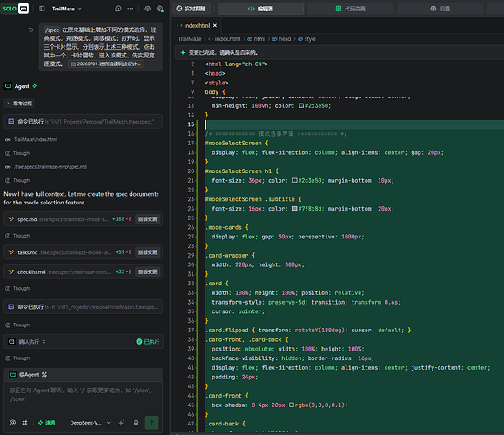This screenshot has width=504, height=435.
Task: Toggle the green lightning fast mode
Action: (47, 423)
